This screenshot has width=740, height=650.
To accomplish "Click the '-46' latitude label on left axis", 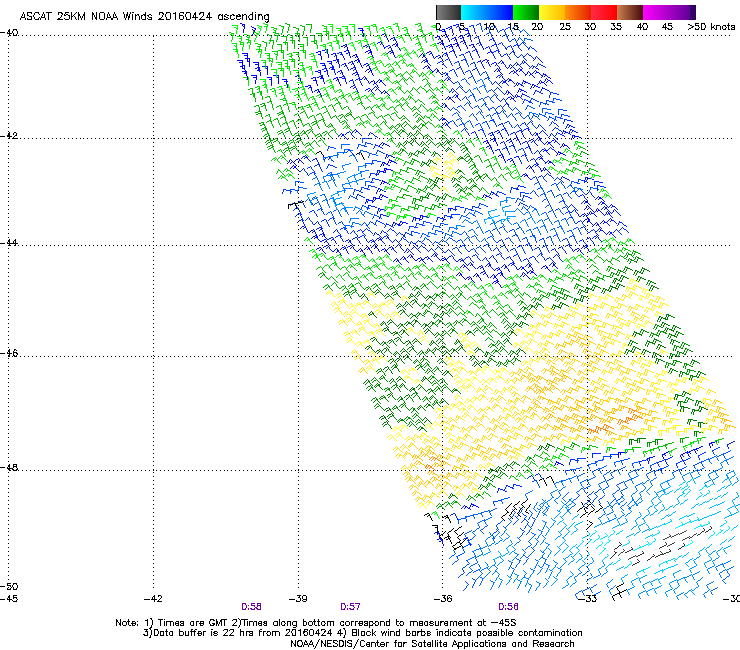I will [x=9, y=353].
